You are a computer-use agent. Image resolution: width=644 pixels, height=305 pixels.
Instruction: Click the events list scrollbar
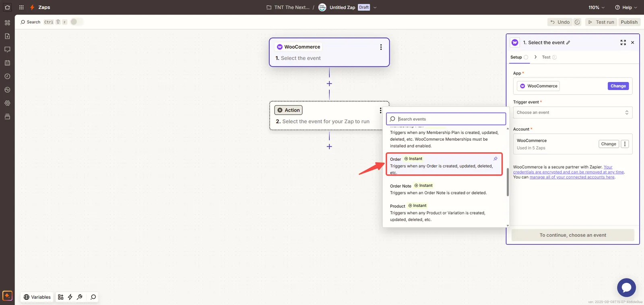(x=508, y=182)
